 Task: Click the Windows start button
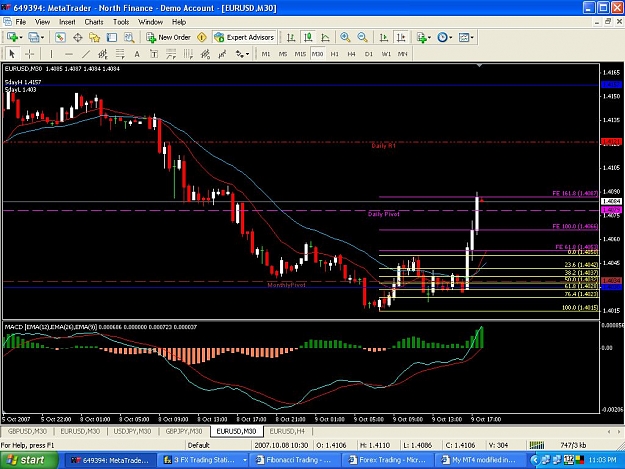[29, 460]
